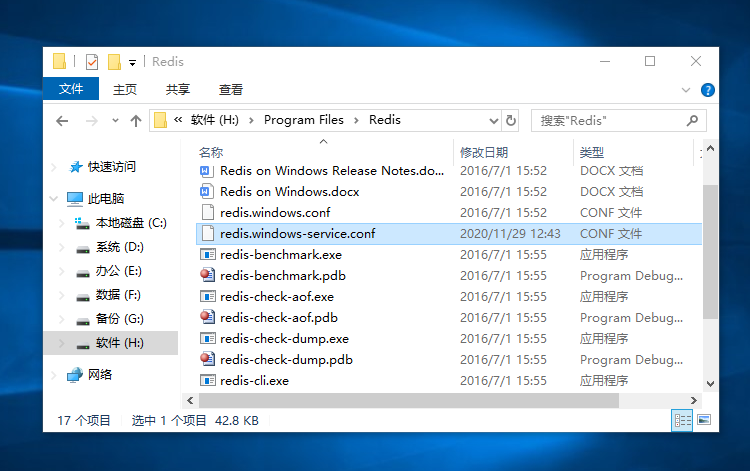The width and height of the screenshot is (750, 471).
Task: Expand the arrow after Program Files breadcrumb
Action: point(356,120)
